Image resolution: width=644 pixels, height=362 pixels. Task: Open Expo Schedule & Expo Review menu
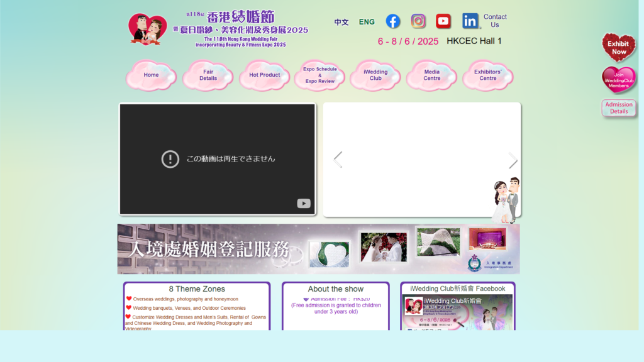(319, 75)
